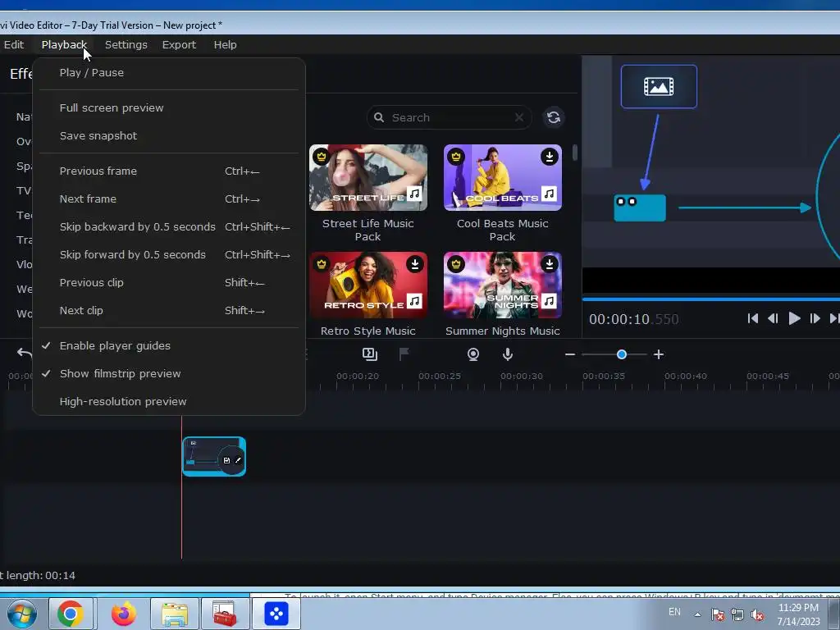Screen dimensions: 840x630
Task: Toggle High-resolution preview option
Action: click(169, 401)
